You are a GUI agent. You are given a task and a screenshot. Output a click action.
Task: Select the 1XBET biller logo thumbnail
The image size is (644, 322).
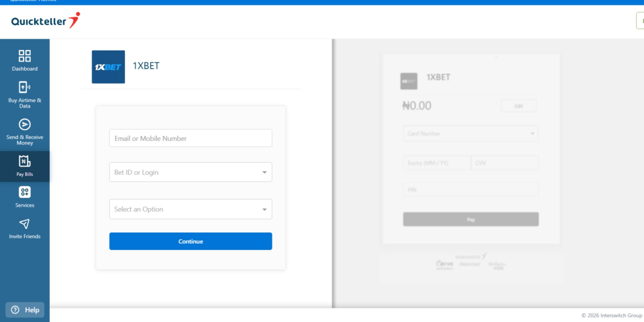(x=108, y=67)
